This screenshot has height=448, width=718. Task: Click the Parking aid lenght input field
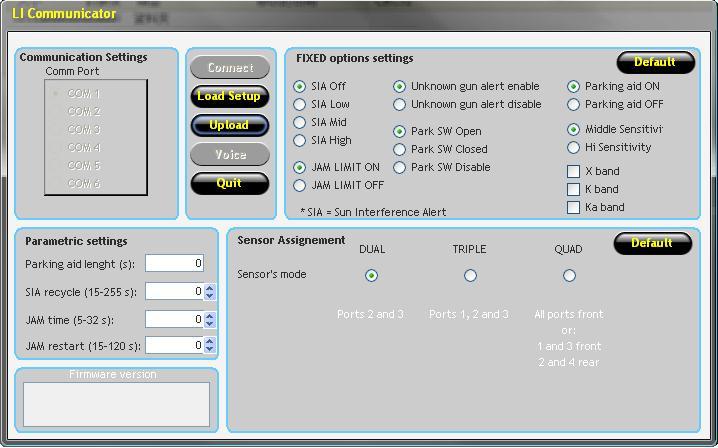[174, 264]
